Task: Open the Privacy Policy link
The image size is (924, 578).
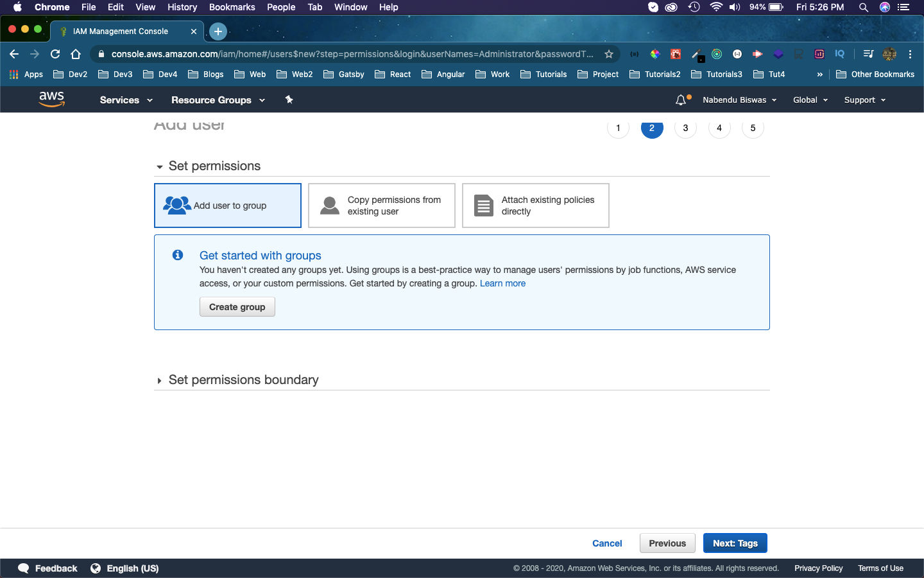Action: tap(819, 568)
